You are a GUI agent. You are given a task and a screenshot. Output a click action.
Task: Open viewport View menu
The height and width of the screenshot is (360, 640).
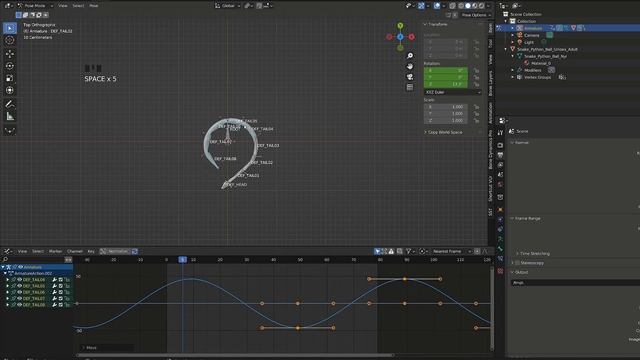(x=62, y=6)
